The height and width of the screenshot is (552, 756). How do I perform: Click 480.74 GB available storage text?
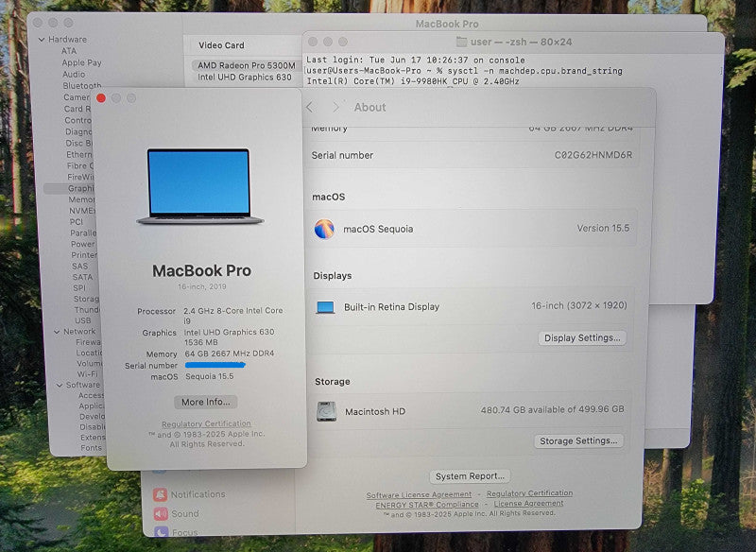[x=552, y=409]
